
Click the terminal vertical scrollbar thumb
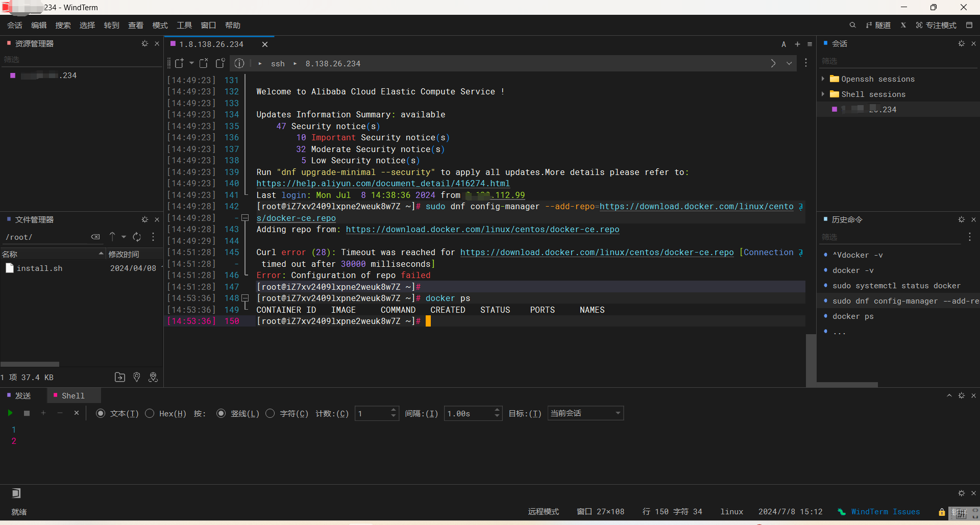(811, 360)
